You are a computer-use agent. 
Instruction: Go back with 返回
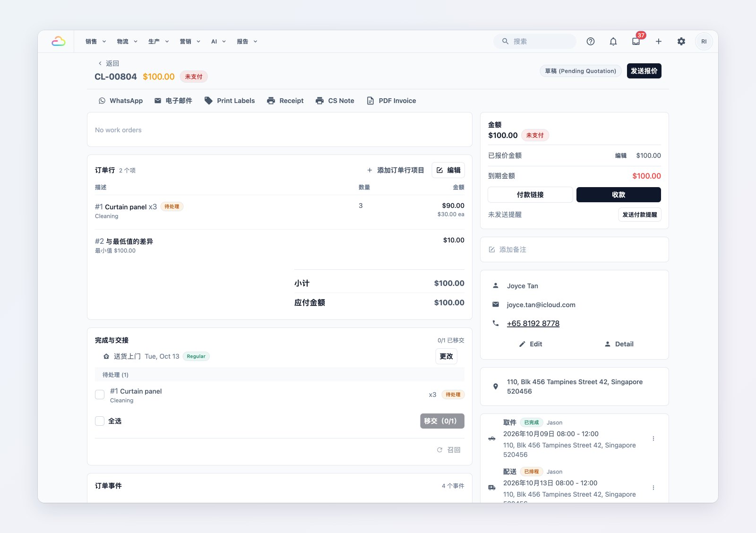tap(109, 63)
